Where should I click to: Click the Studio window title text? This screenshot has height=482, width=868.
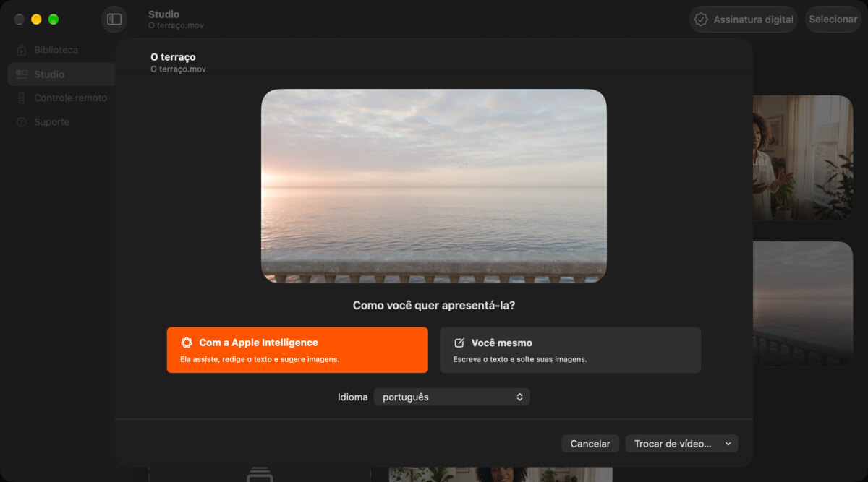[164, 14]
